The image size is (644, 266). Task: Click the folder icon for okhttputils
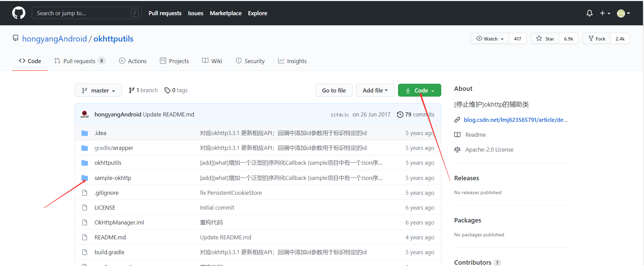[85, 163]
